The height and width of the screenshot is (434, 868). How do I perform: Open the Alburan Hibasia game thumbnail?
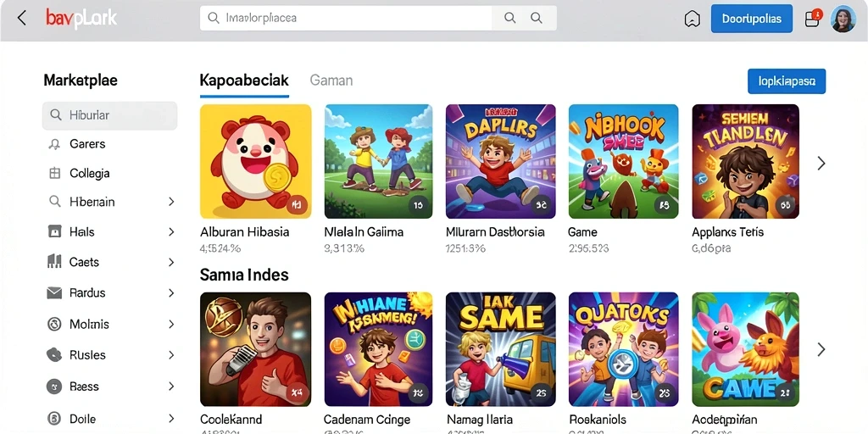[x=255, y=161]
